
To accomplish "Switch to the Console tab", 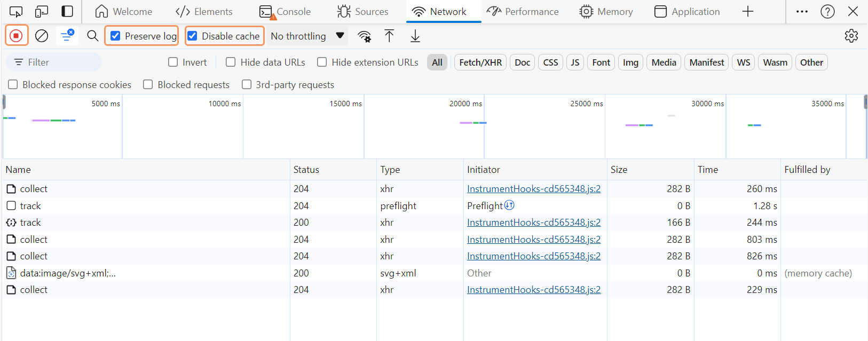I will tap(285, 11).
